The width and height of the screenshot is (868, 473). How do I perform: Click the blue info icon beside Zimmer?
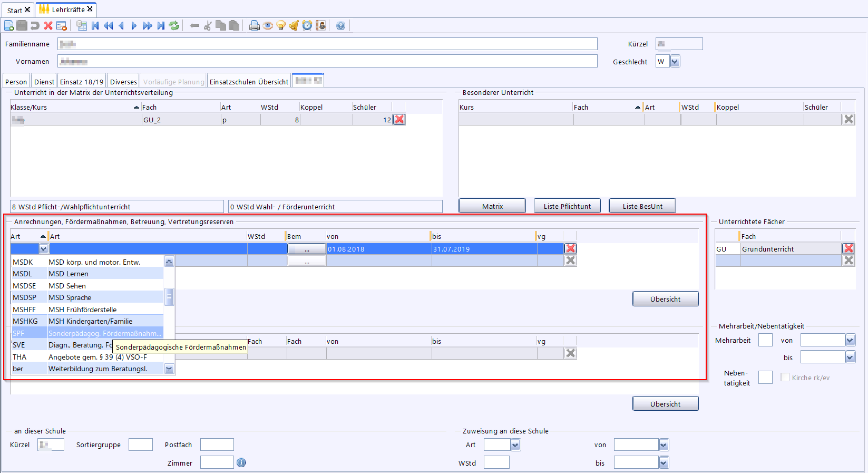coord(241,462)
